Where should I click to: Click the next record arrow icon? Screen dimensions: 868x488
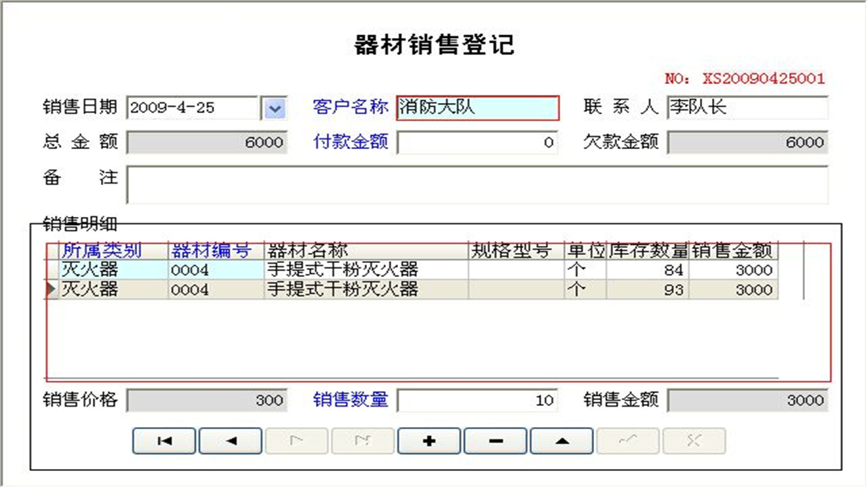(296, 441)
